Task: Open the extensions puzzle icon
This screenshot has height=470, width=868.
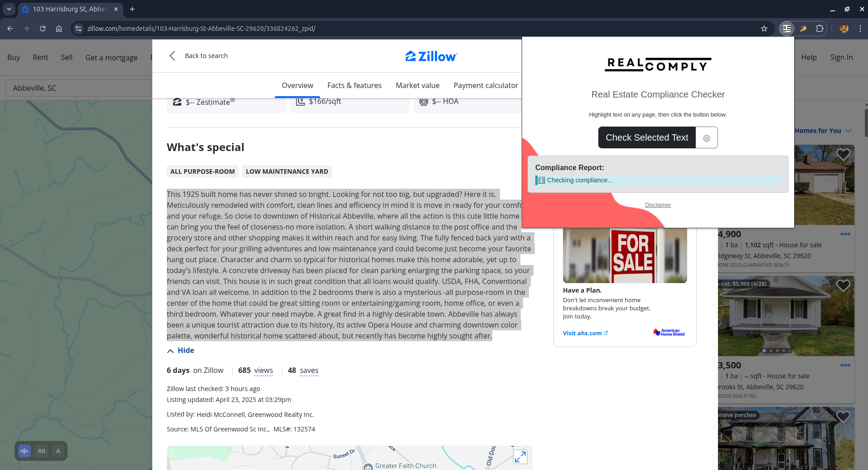Action: coord(820,29)
